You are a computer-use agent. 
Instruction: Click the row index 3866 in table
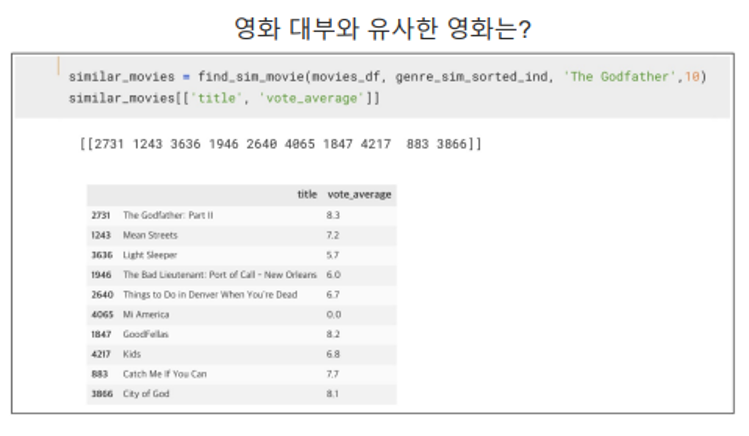pyautogui.click(x=102, y=394)
